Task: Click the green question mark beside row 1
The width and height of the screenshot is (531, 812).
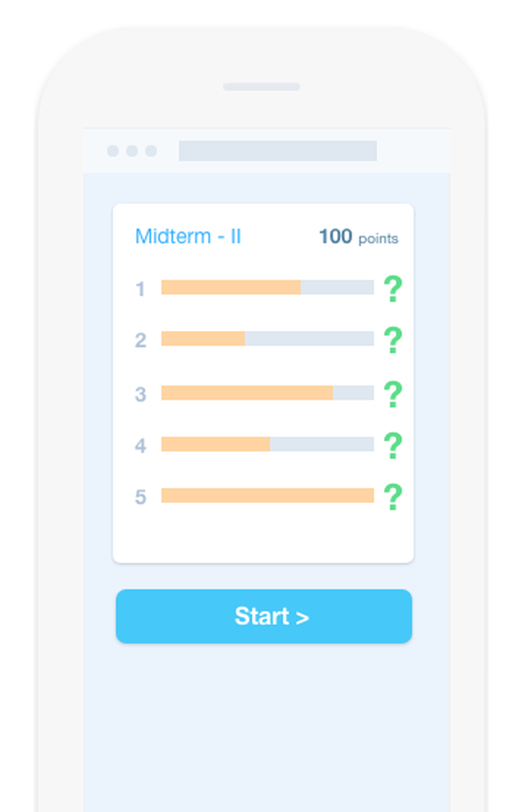Action: (393, 289)
